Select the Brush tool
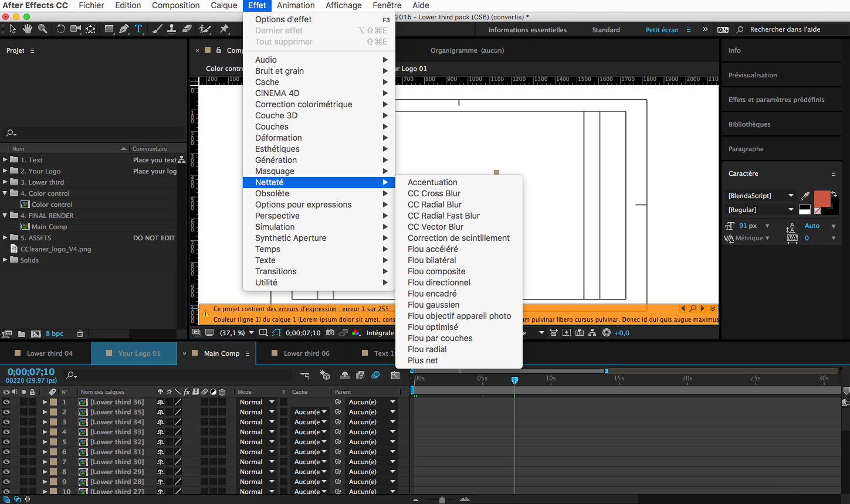850x504 pixels. coord(157,29)
